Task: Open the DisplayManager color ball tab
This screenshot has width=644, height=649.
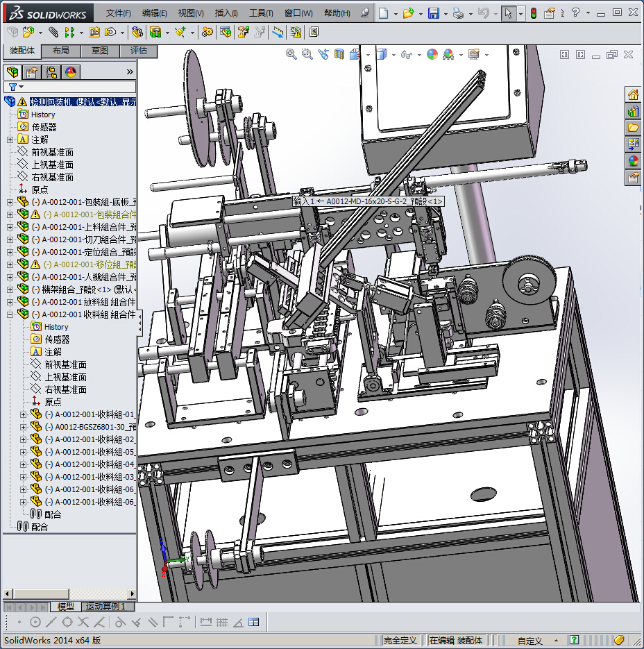Action: coord(70,72)
